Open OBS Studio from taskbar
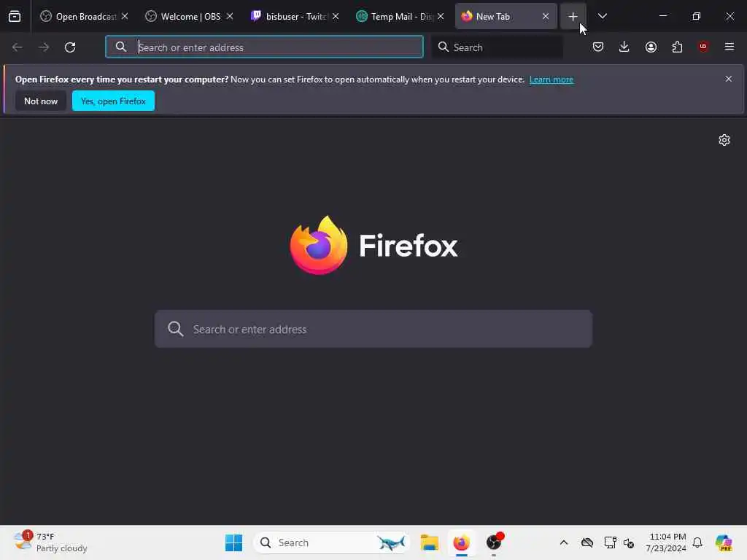This screenshot has width=747, height=560. [494, 542]
